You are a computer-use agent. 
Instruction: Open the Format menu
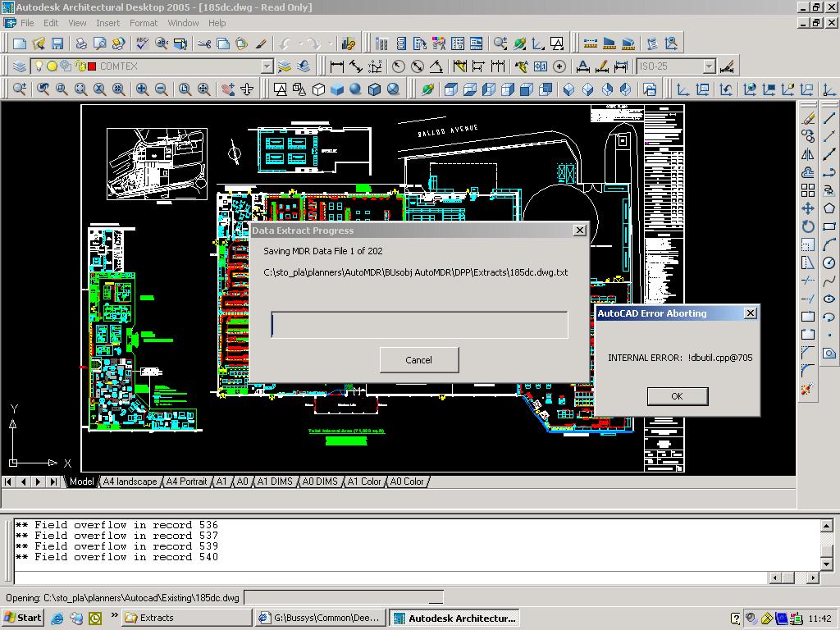pos(143,23)
